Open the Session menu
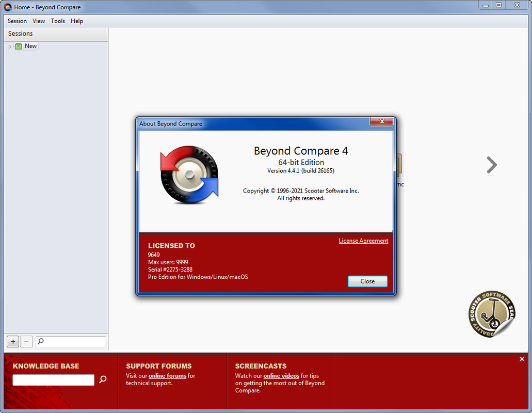Image resolution: width=532 pixels, height=413 pixels. 17,21
